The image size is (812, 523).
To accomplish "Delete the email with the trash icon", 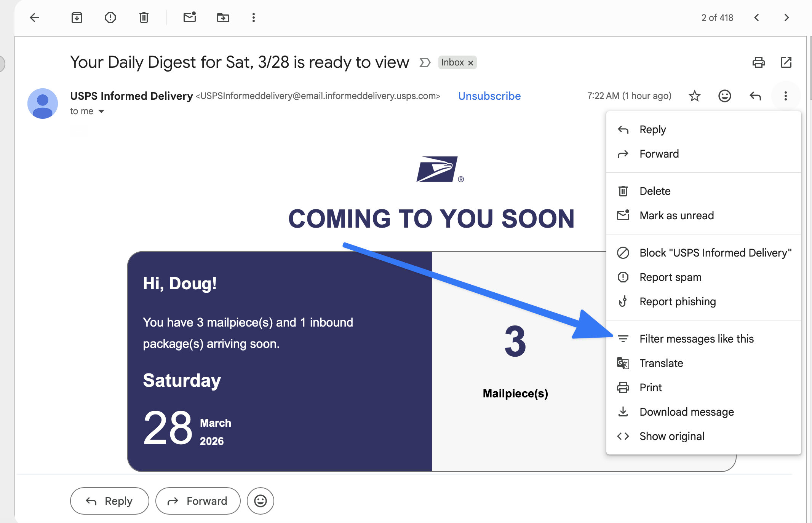I will tap(144, 18).
